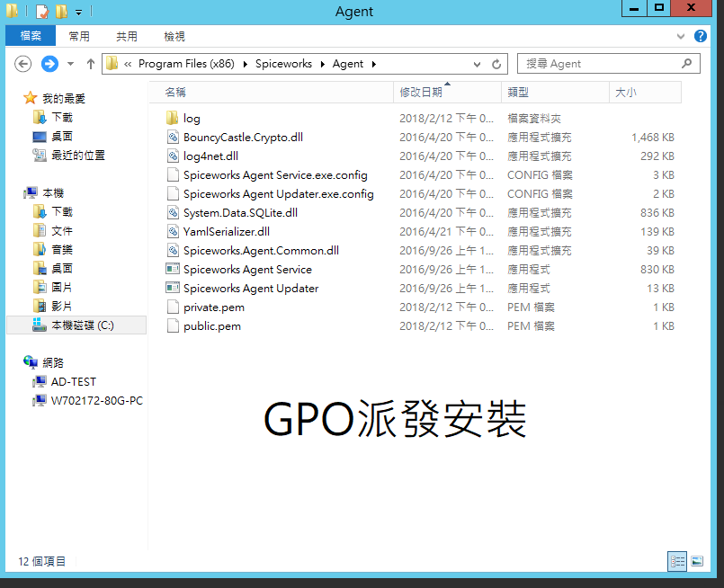Image resolution: width=724 pixels, height=588 pixels.
Task: Open the recent locations dropdown arrow
Action: 71,64
